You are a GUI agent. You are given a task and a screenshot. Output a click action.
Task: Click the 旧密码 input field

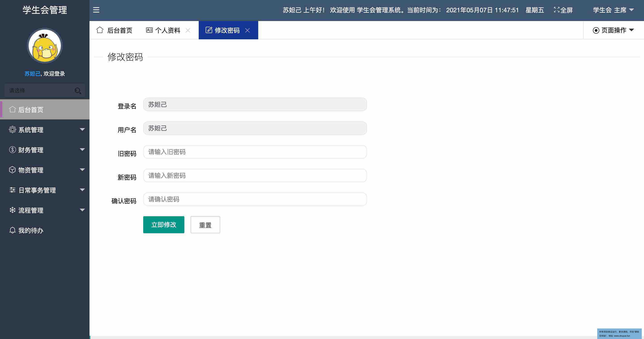[255, 152]
